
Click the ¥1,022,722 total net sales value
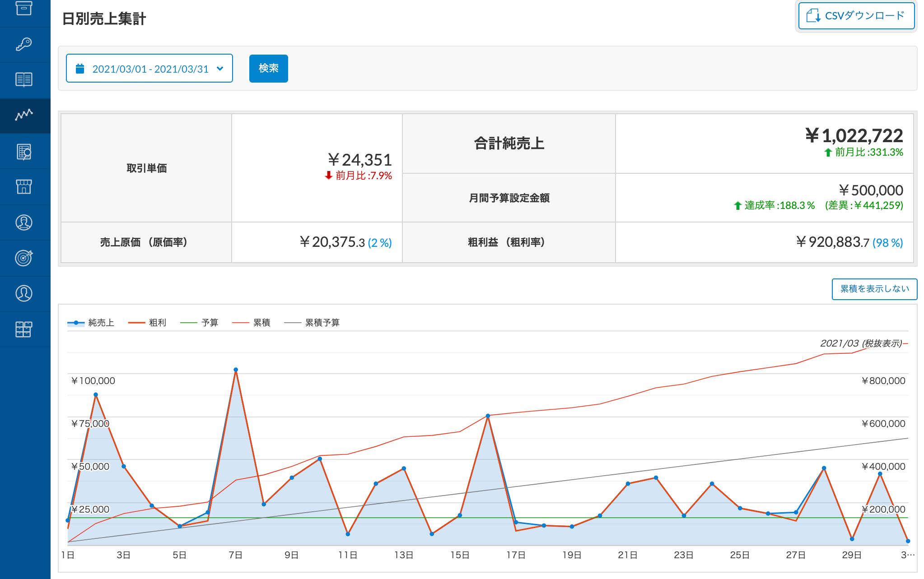854,135
